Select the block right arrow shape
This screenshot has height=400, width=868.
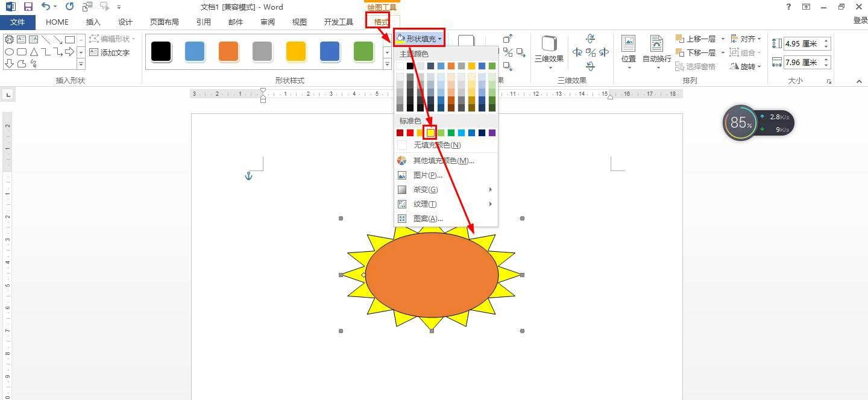(x=69, y=52)
